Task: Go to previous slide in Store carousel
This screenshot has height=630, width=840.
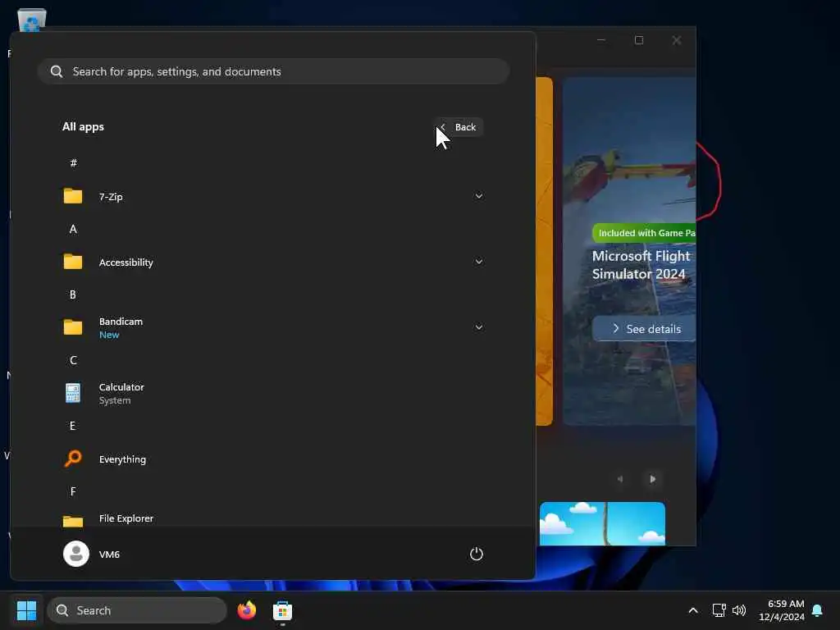Action: (x=620, y=479)
